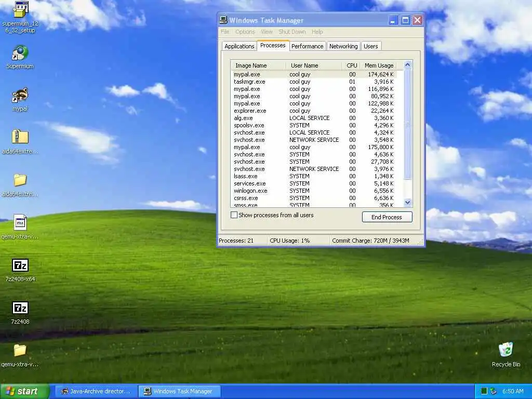Click the 6:50 AM taskbar clock
The height and width of the screenshot is (399, 532).
(x=513, y=391)
